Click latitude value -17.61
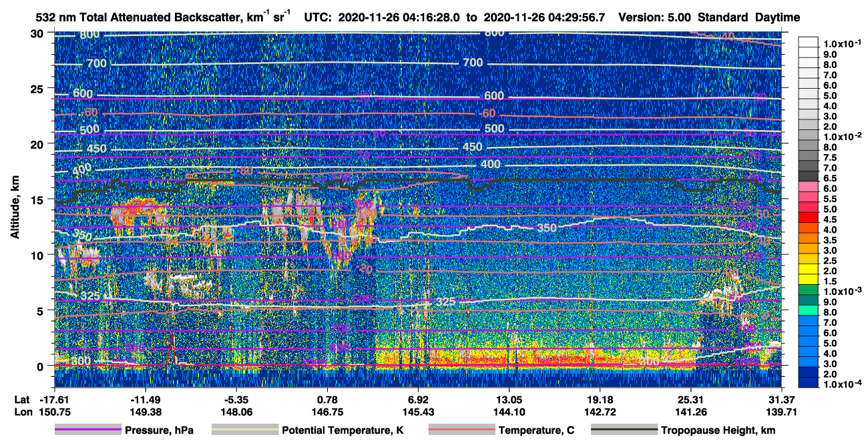Viewport: 868px width, 445px height. [x=54, y=400]
